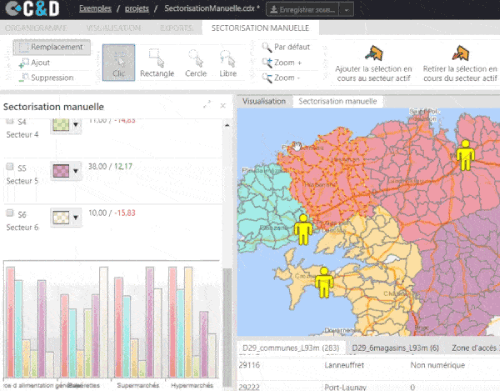Select the Zone d'accès table tab
Viewport: 500px width, 391px height.
tap(475, 348)
